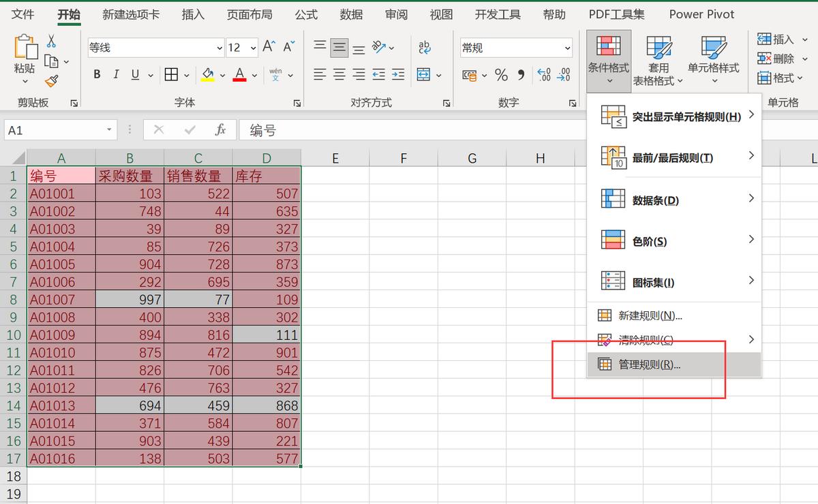Image resolution: width=818 pixels, height=504 pixels.
Task: Toggle center horizontal alignment
Action: (x=339, y=74)
